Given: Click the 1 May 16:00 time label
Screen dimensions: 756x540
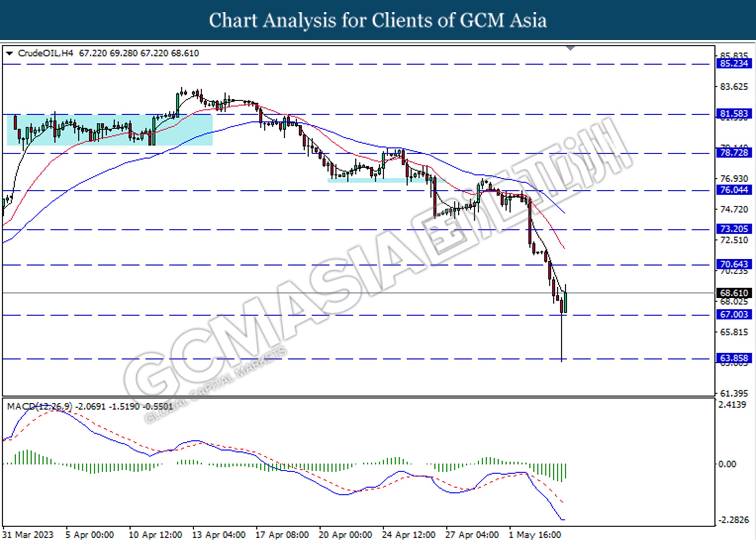Looking at the screenshot, I should (535, 535).
